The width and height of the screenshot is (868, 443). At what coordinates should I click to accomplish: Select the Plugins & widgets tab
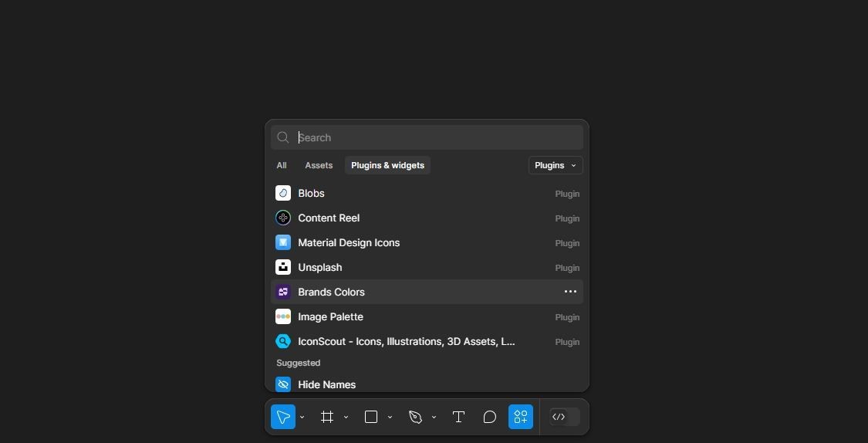(x=387, y=165)
